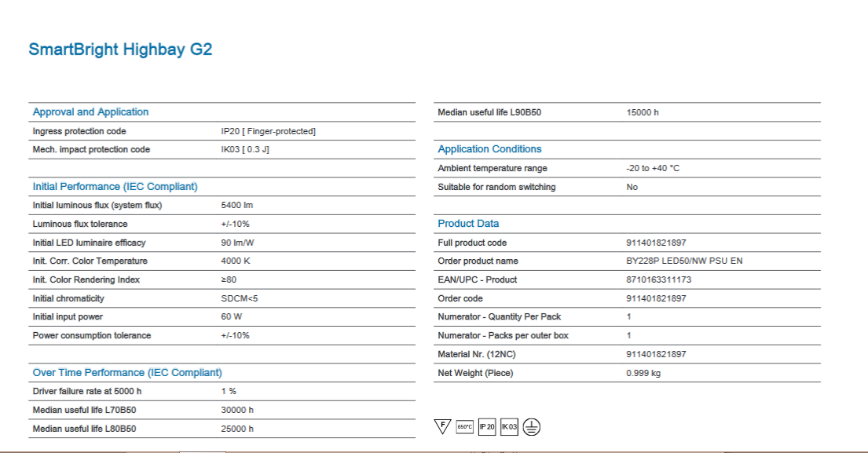The width and height of the screenshot is (868, 453).
Task: Click the Order code label
Action: coord(460,298)
